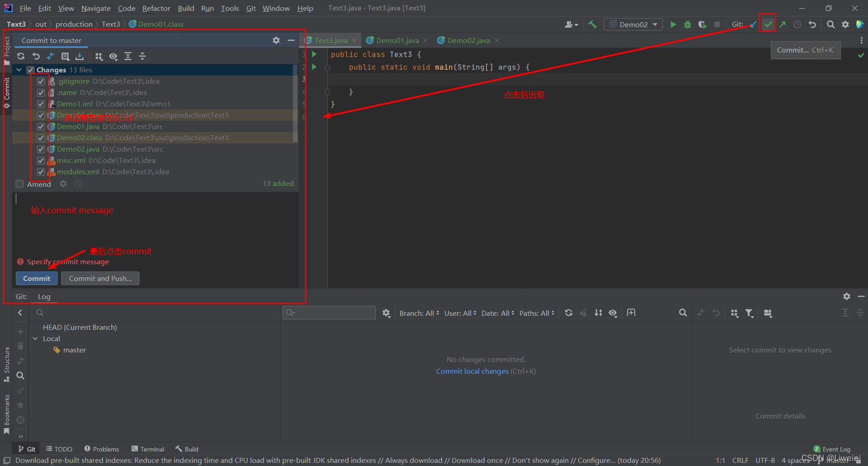The image size is (868, 466).
Task: Collapse Git branches pane left chevron
Action: pyautogui.click(x=20, y=313)
